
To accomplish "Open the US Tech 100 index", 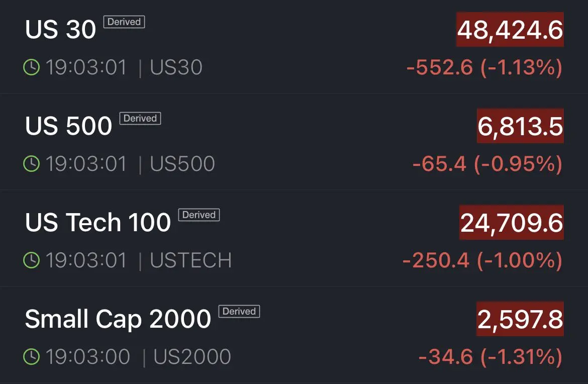I will click(98, 223).
